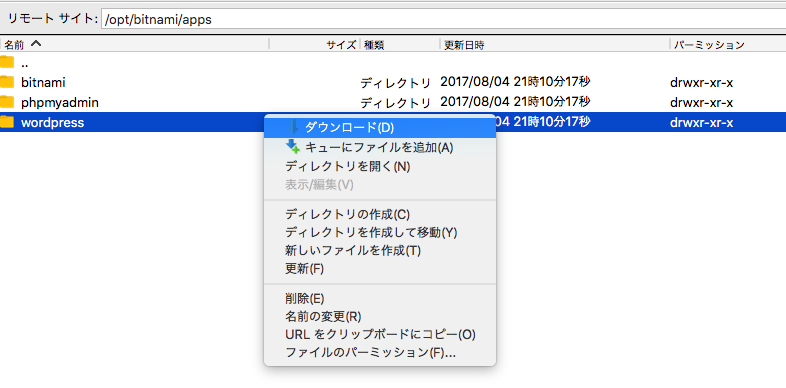The image size is (786, 388).
Task: Click phpmyadmin's modified date cell
Action: click(515, 102)
